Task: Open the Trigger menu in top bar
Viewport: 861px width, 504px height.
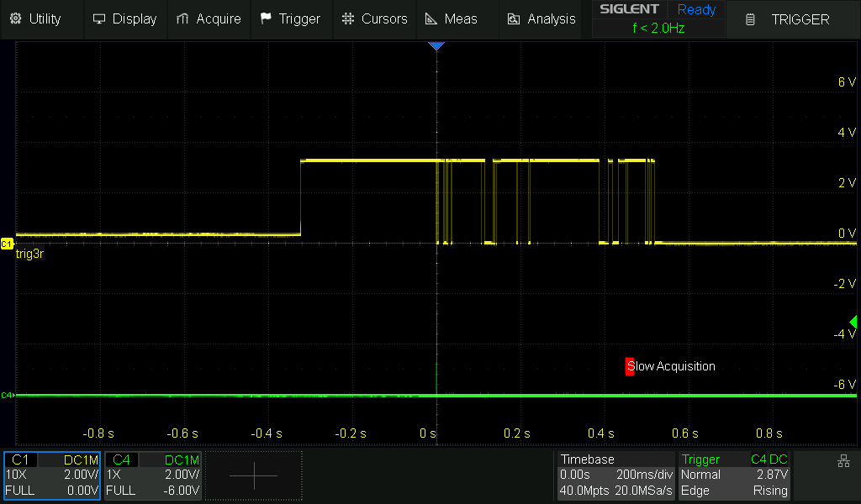Action: (290, 18)
